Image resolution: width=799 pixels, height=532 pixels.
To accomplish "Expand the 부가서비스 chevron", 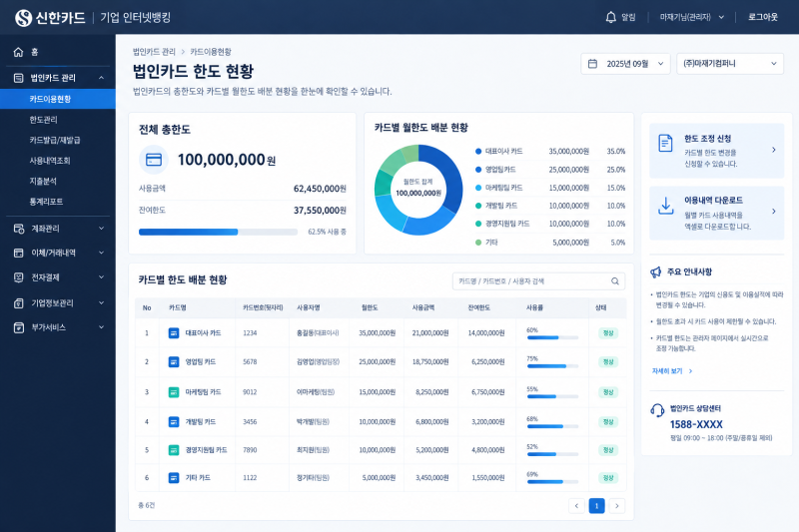I will [x=101, y=327].
